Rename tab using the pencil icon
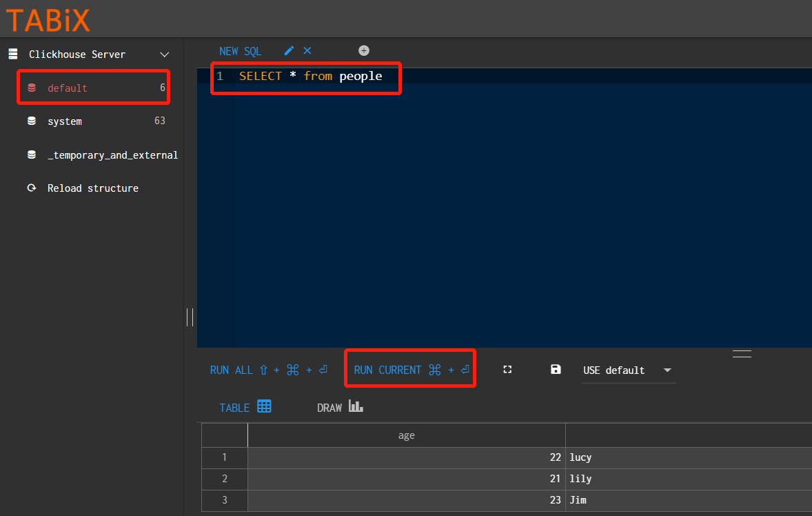This screenshot has height=516, width=812. [x=289, y=50]
